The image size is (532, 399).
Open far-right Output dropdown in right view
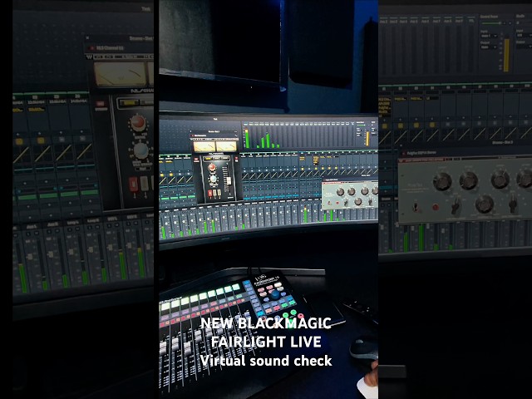tap(525, 47)
